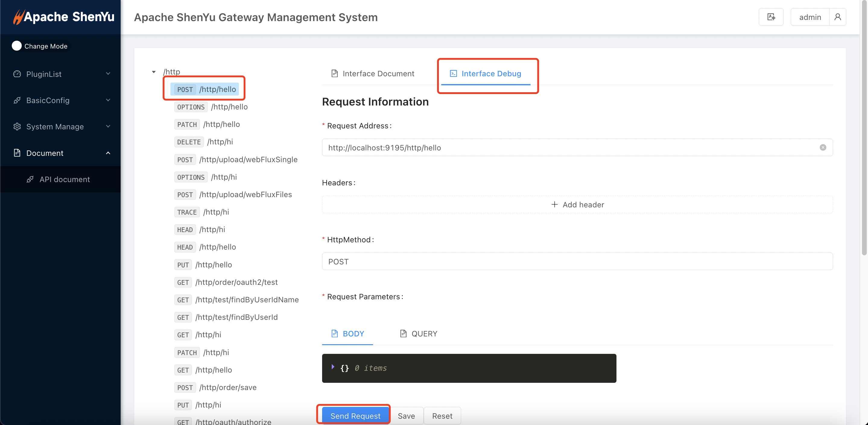Viewport: 868px width, 425px height.
Task: Click the language translation icon in header
Action: pos(771,17)
